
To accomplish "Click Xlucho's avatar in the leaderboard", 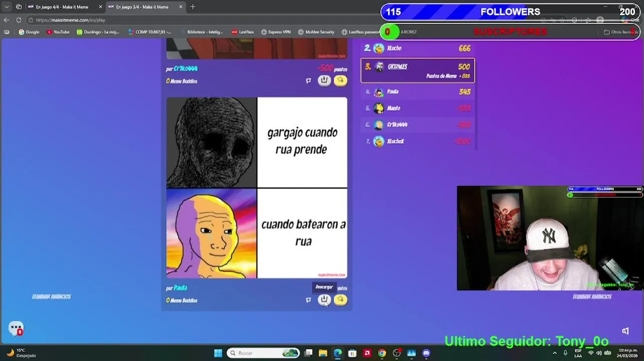I will 379,48.
